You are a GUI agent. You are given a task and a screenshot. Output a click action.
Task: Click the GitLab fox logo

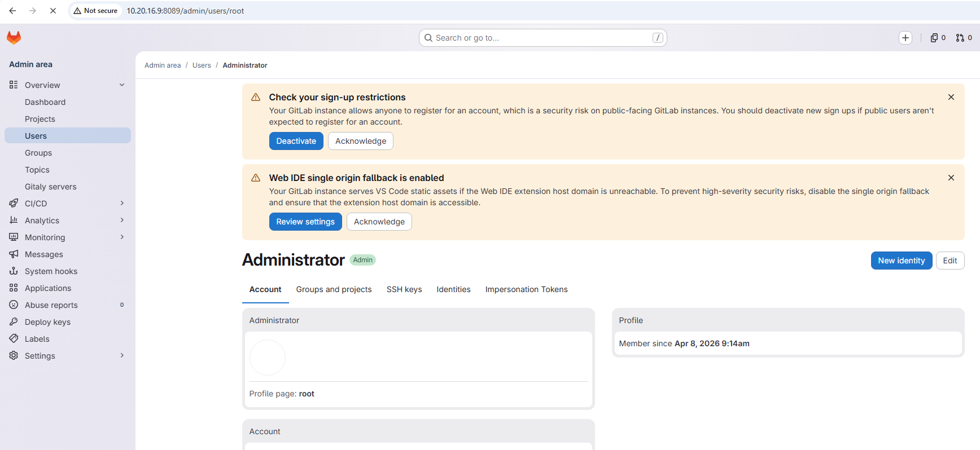click(x=14, y=38)
